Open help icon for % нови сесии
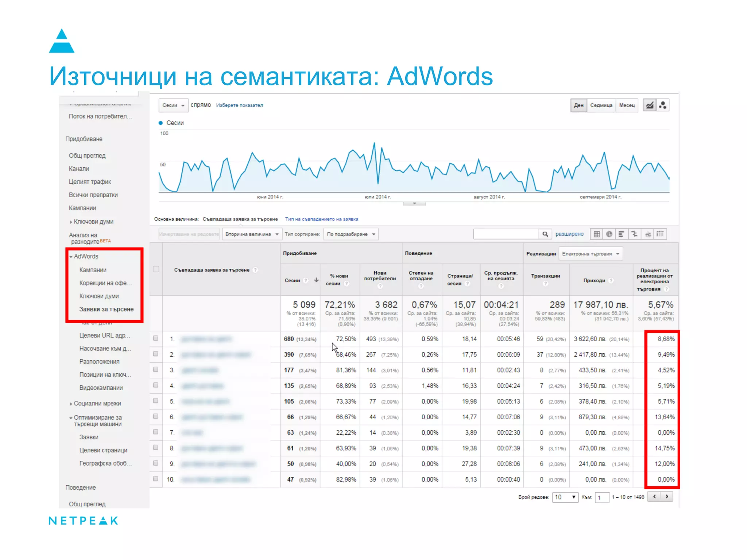This screenshot has width=747, height=560. coord(347,283)
